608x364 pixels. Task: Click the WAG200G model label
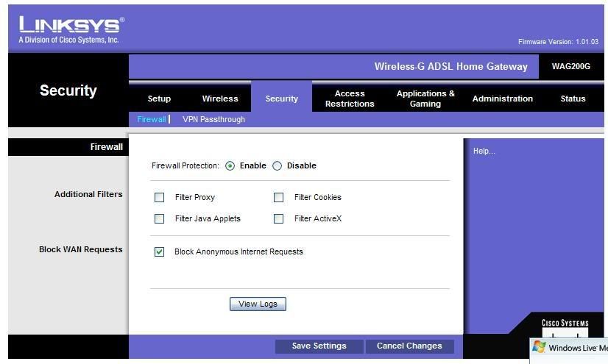pos(570,66)
